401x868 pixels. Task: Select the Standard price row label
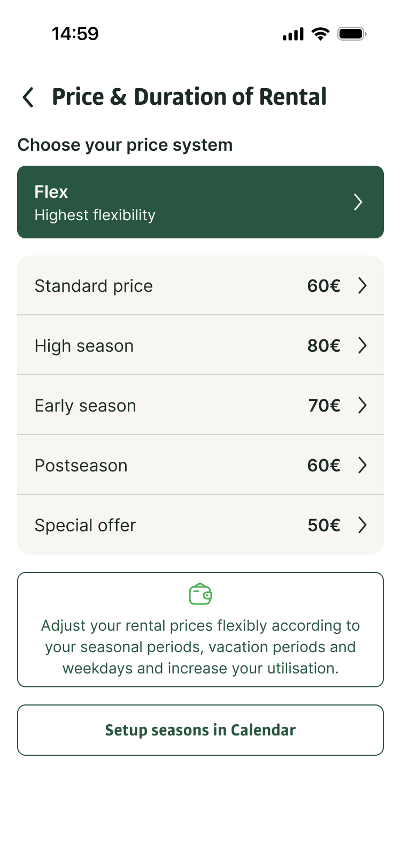[x=94, y=286]
